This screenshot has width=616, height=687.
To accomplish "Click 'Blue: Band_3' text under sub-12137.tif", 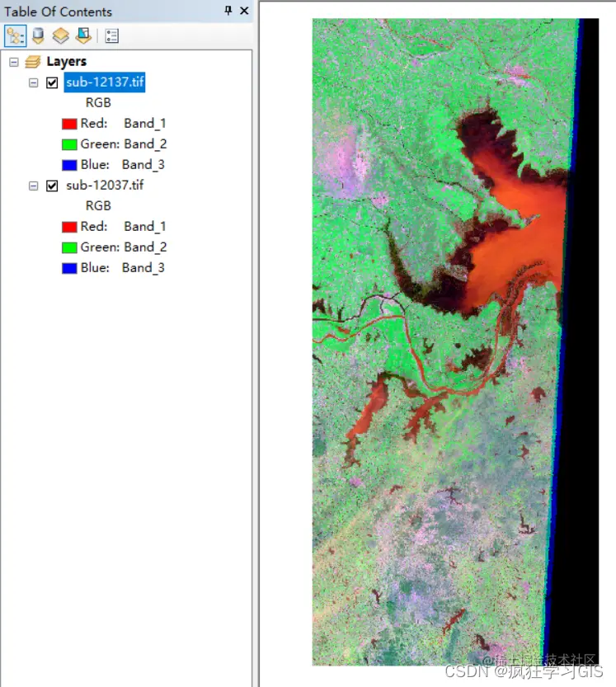I will tap(123, 165).
